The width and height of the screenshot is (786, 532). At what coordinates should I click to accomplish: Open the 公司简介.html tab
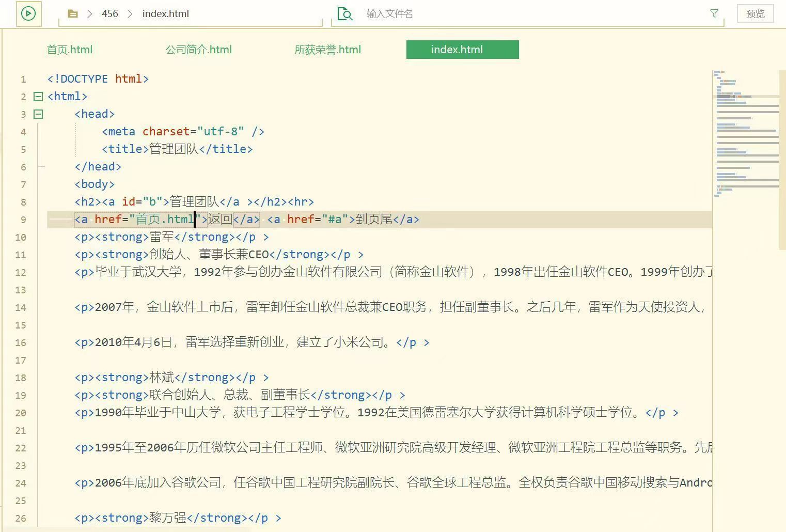click(x=198, y=50)
